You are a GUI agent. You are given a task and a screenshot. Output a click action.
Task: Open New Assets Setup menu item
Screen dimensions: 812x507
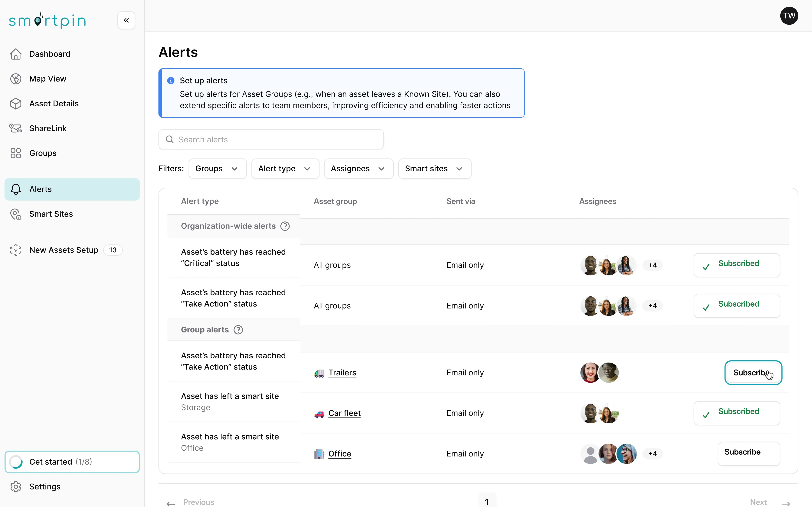click(64, 250)
